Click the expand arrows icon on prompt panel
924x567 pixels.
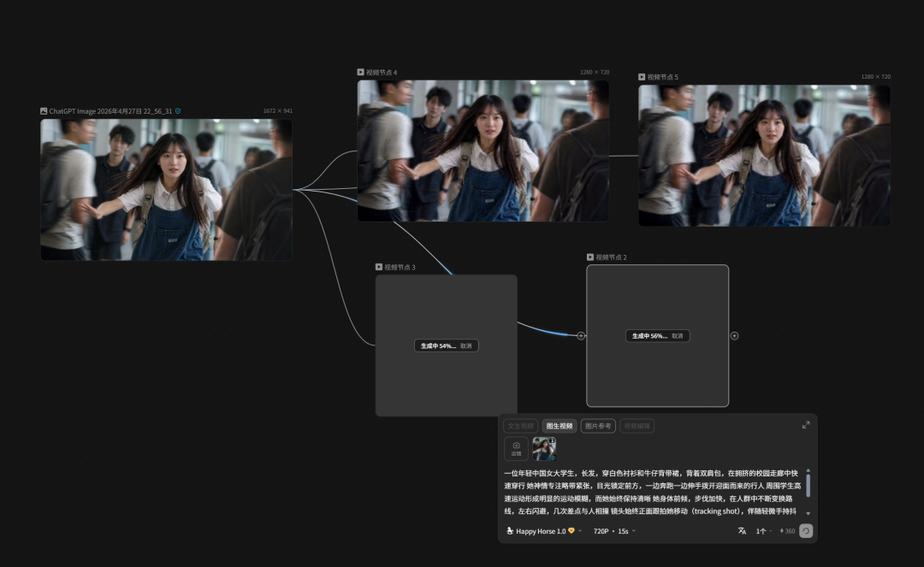pos(805,425)
